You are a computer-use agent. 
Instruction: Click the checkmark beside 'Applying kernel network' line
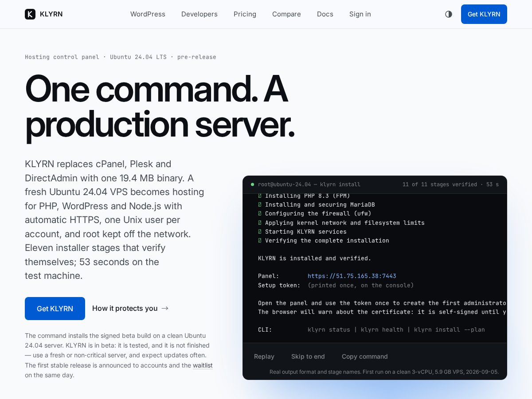coord(260,223)
